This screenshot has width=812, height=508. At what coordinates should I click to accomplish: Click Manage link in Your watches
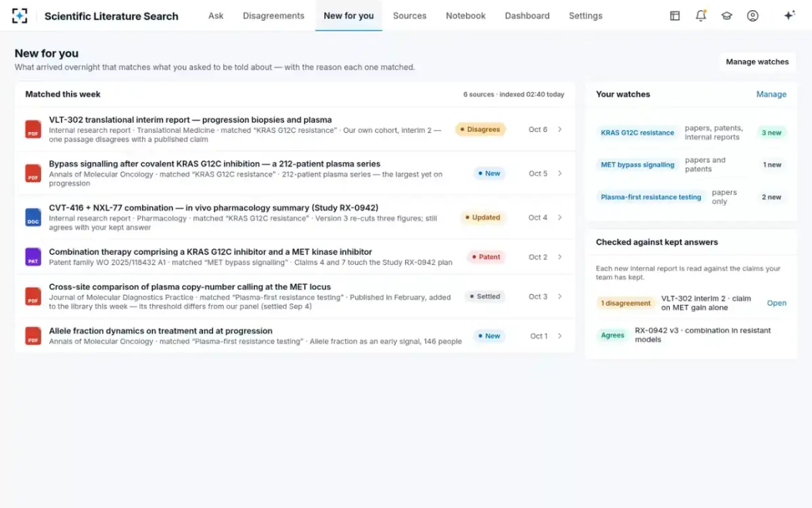click(x=771, y=94)
